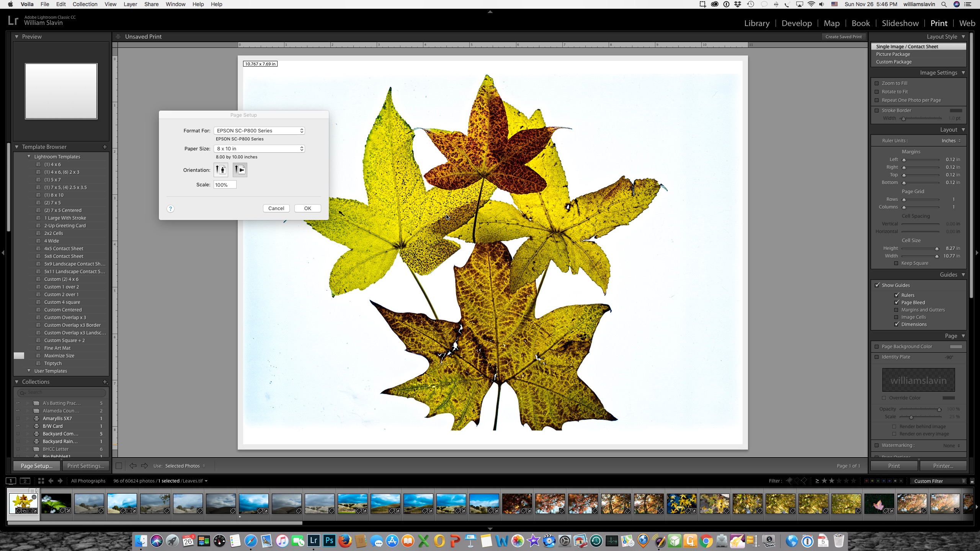Toggle the Zoom to Fill checkbox
Image resolution: width=980 pixels, height=551 pixels.
point(877,83)
